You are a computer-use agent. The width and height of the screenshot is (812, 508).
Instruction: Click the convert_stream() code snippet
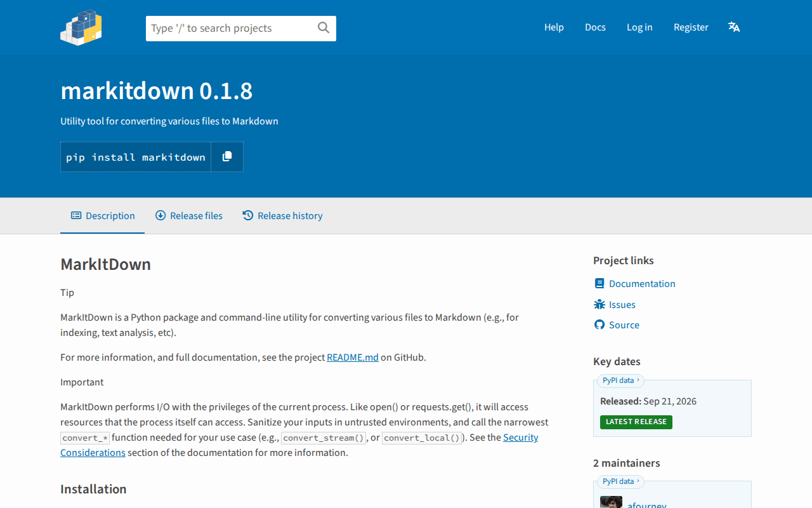(324, 438)
